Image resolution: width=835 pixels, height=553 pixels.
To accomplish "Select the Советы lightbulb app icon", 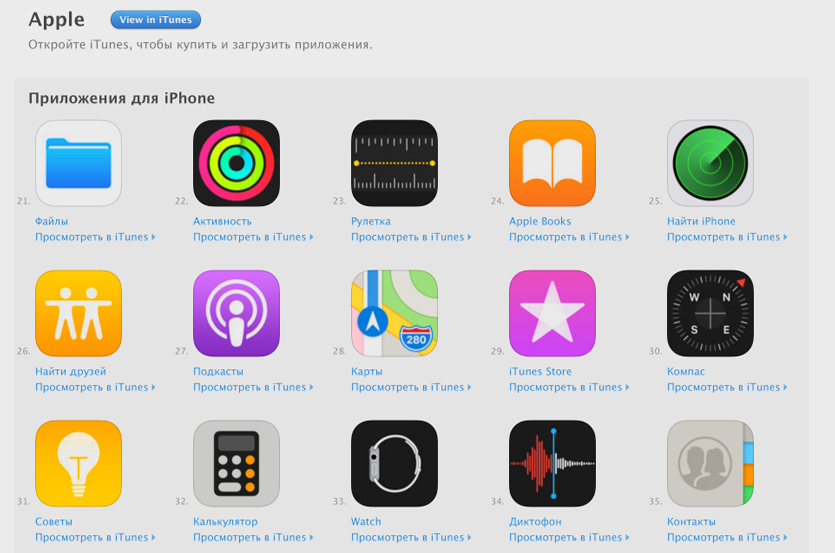I will point(78,463).
